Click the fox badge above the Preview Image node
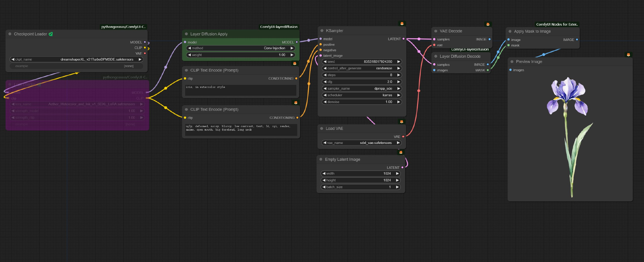This screenshot has height=262, width=644. point(628,55)
